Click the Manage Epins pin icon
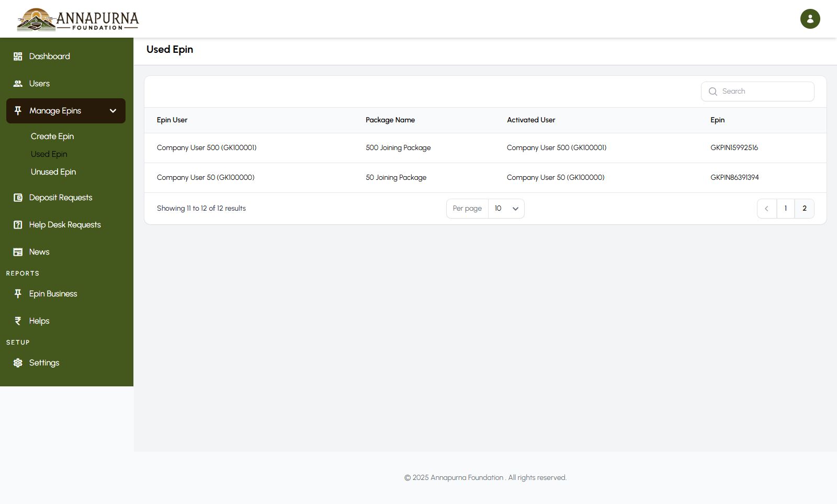Viewport: 837px width, 504px height. 18,111
